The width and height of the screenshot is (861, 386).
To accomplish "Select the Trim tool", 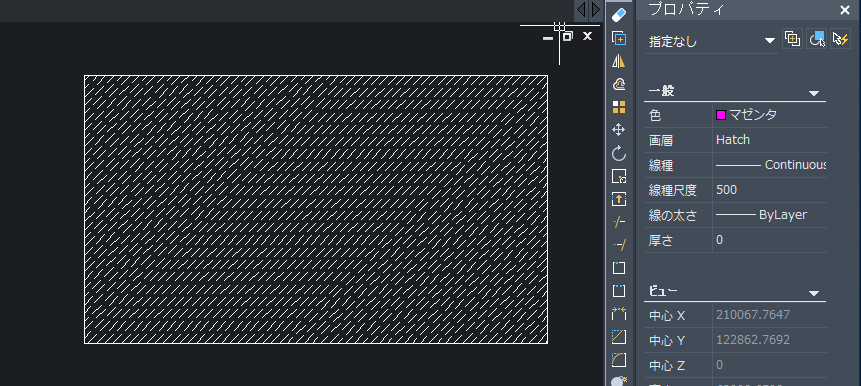I will tap(619, 222).
